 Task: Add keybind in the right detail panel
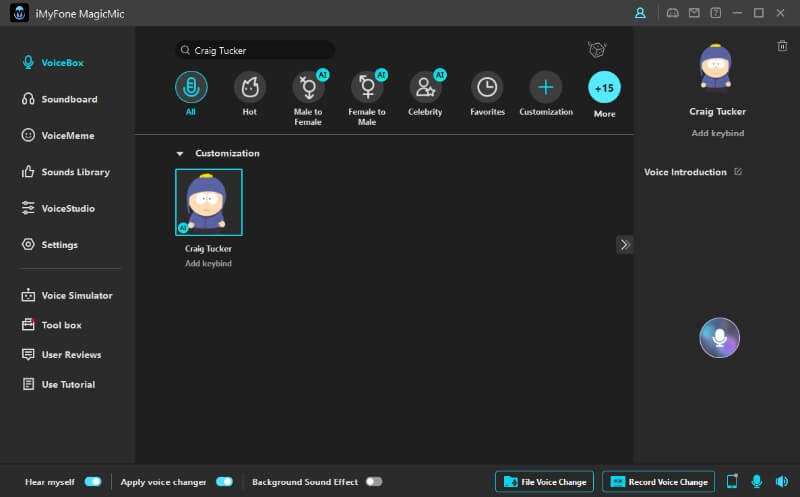coord(717,133)
